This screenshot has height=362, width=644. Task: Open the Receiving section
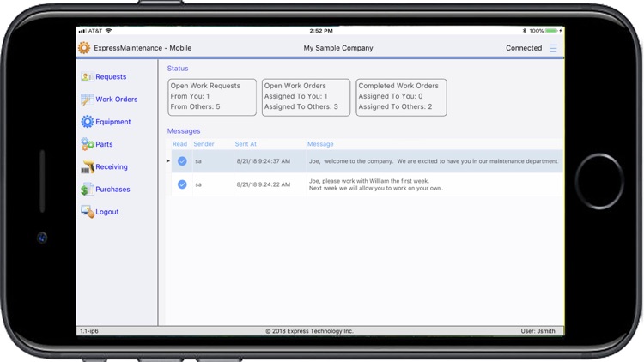click(x=112, y=166)
